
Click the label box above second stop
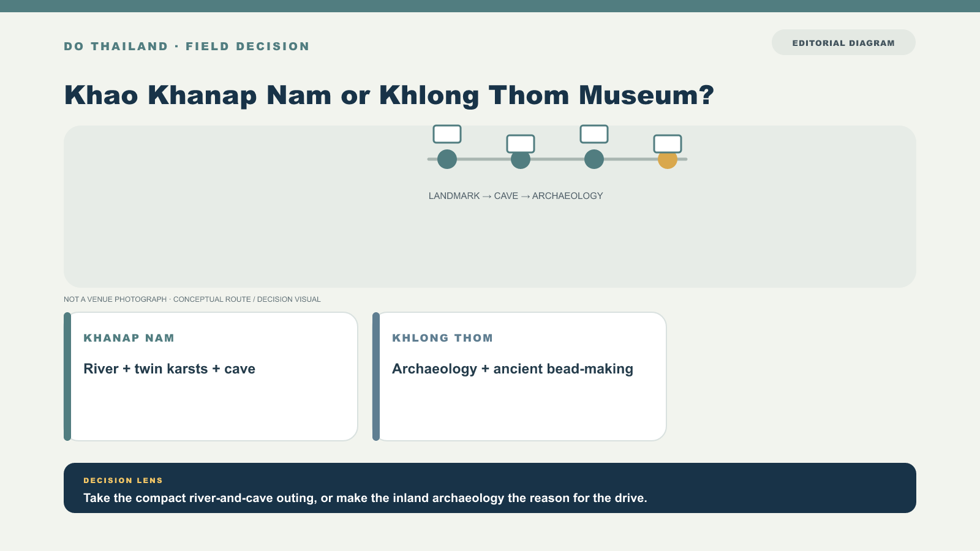[x=521, y=144]
